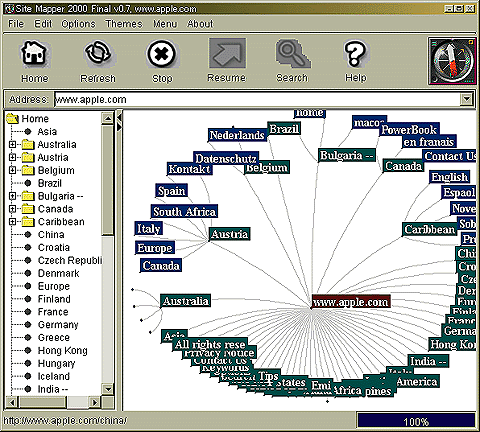
Task: Select Denmark in the tree
Action: 59,273
